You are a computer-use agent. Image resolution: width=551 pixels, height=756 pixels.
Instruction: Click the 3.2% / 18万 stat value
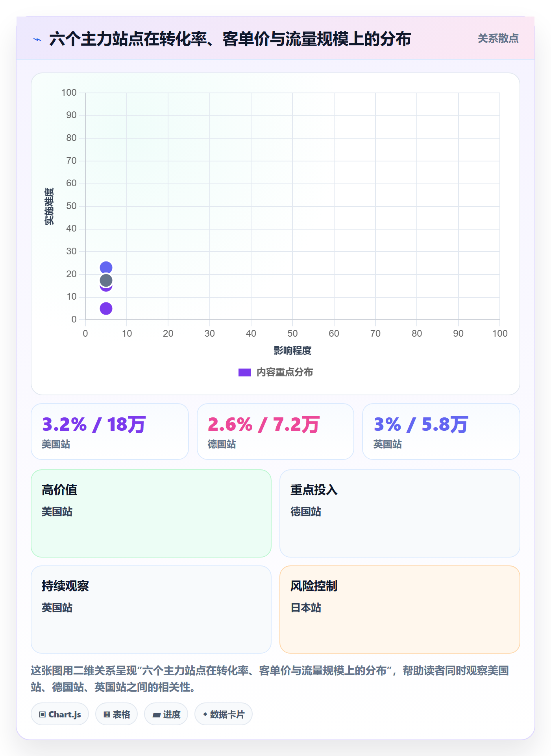click(94, 424)
